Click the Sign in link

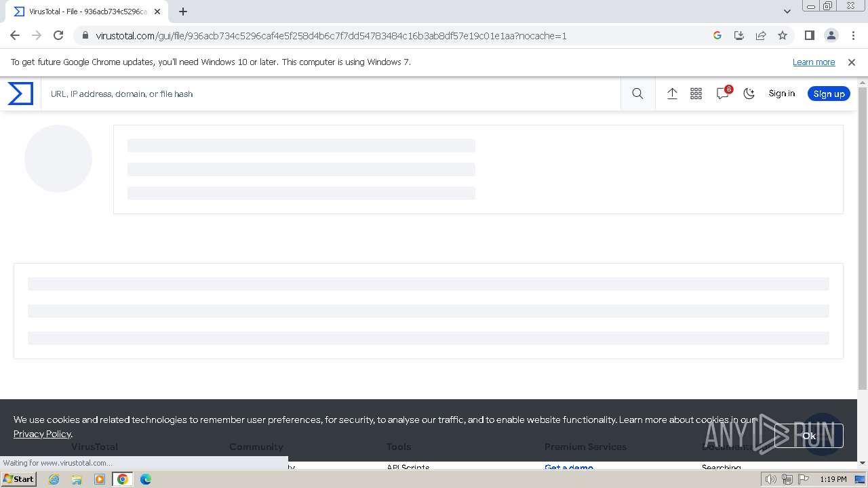click(781, 94)
